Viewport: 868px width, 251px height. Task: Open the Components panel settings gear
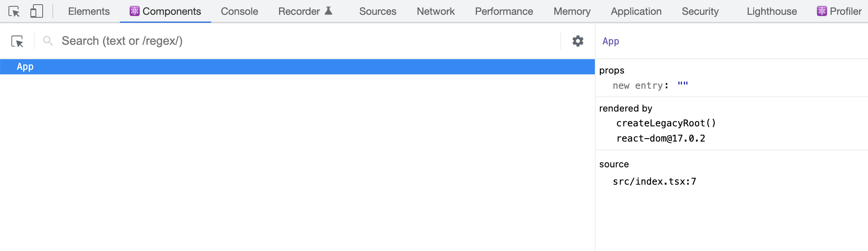[x=577, y=41]
